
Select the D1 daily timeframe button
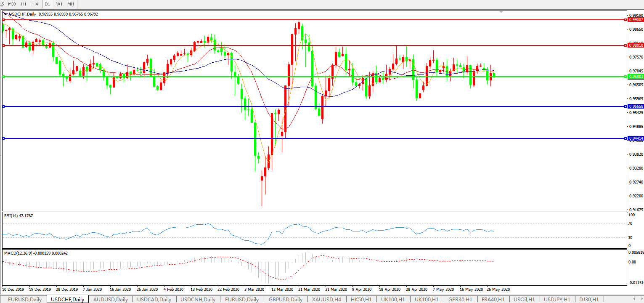(47, 4)
